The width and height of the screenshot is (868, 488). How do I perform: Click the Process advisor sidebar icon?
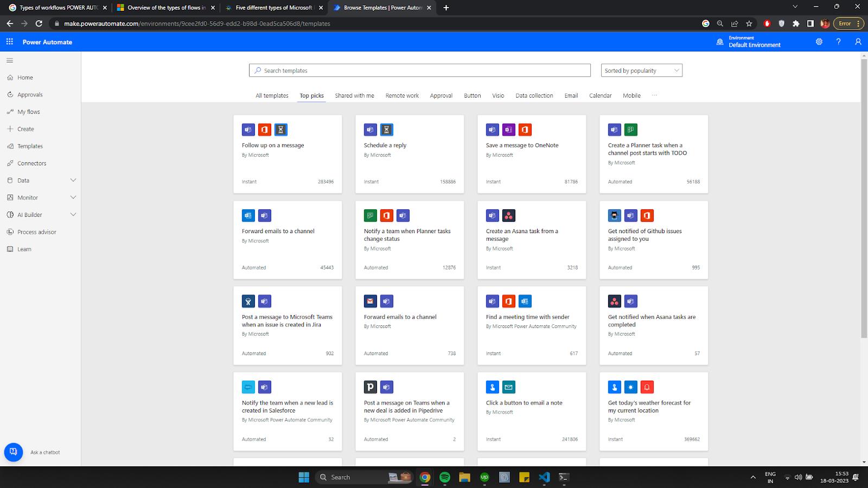[x=10, y=232]
